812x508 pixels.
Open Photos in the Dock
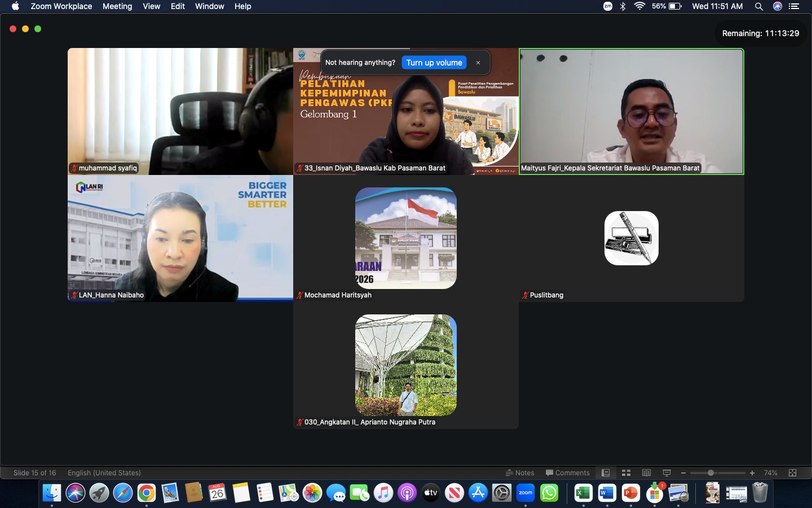point(312,493)
